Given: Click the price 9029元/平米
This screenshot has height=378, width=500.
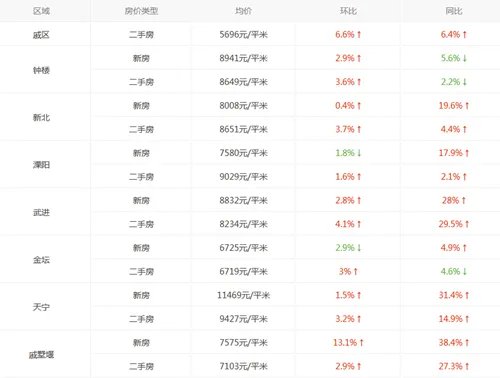Looking at the screenshot, I should point(243,176).
